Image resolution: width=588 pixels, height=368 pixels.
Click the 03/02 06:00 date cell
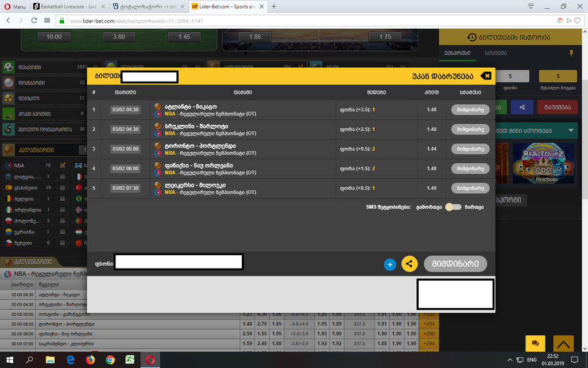click(125, 168)
